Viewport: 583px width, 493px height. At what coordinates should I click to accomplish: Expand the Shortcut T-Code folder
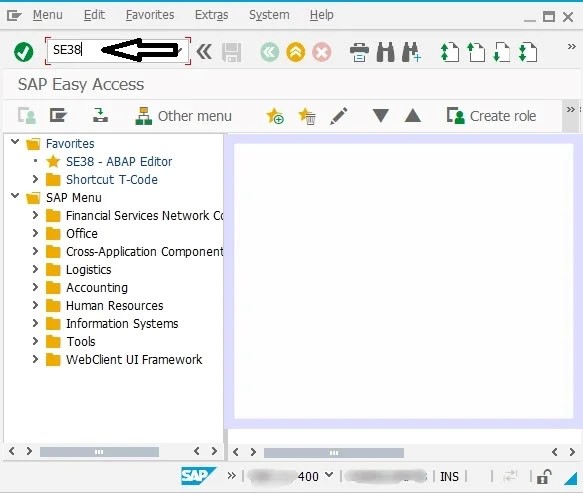coord(35,179)
